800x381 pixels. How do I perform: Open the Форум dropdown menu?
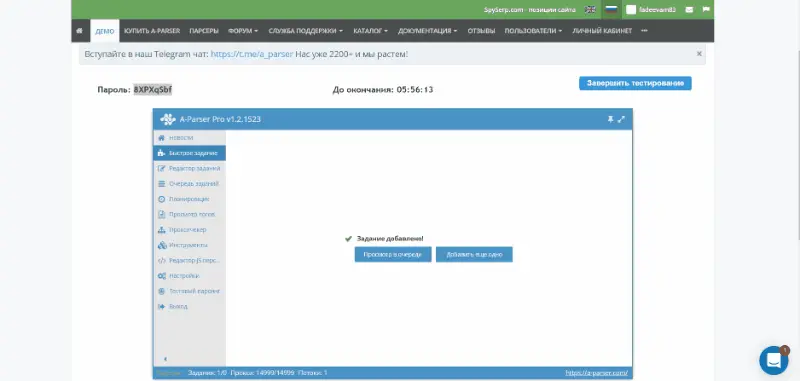pos(243,31)
